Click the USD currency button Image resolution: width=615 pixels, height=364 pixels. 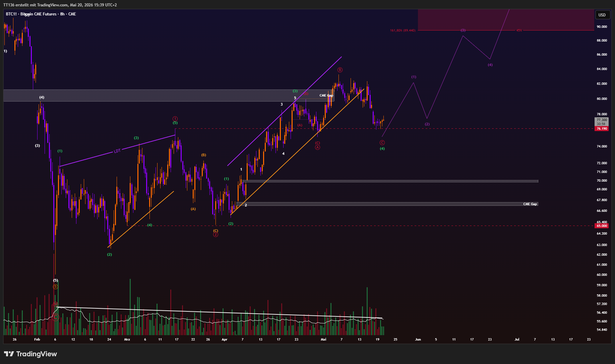coord(602,15)
